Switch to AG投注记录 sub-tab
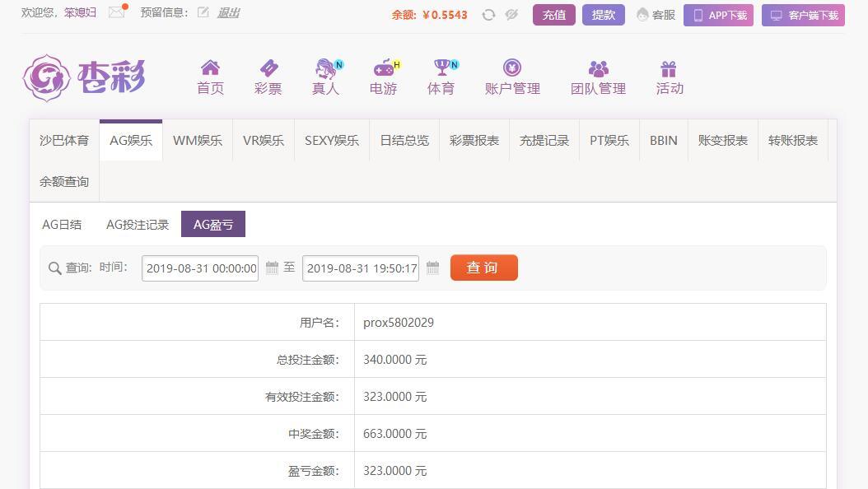 point(138,225)
